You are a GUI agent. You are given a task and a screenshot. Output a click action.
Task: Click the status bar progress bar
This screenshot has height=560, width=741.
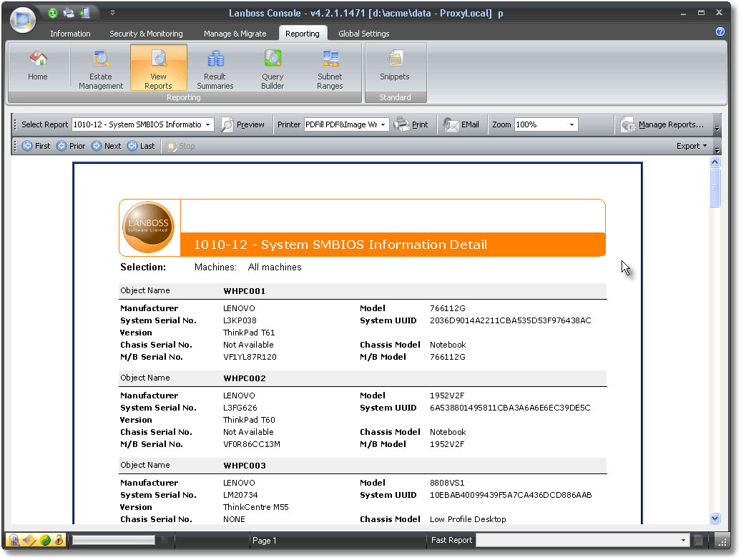click(x=114, y=540)
